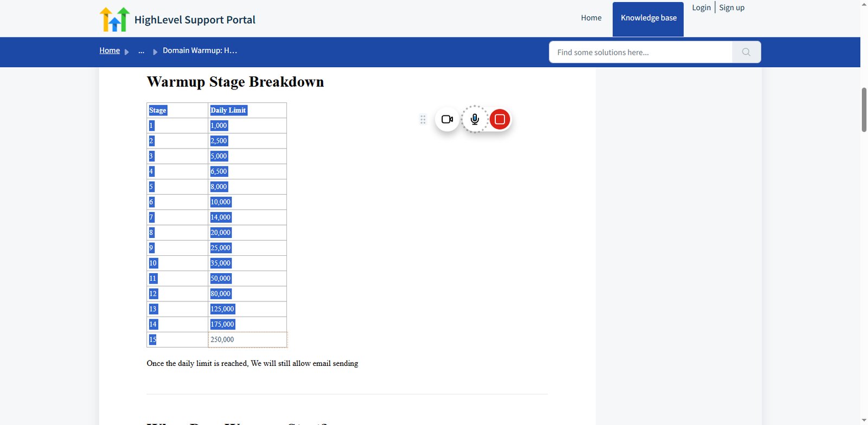
Task: Click the 125,000 daily limit cell
Action: click(x=247, y=309)
